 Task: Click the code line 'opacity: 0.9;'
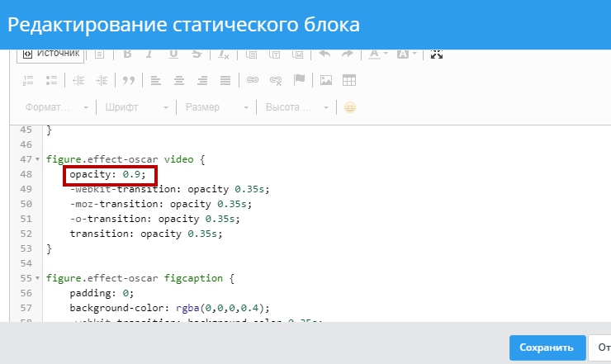click(x=107, y=174)
